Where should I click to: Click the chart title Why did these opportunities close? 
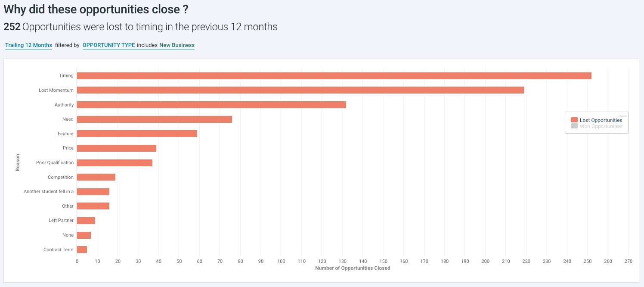96,9
